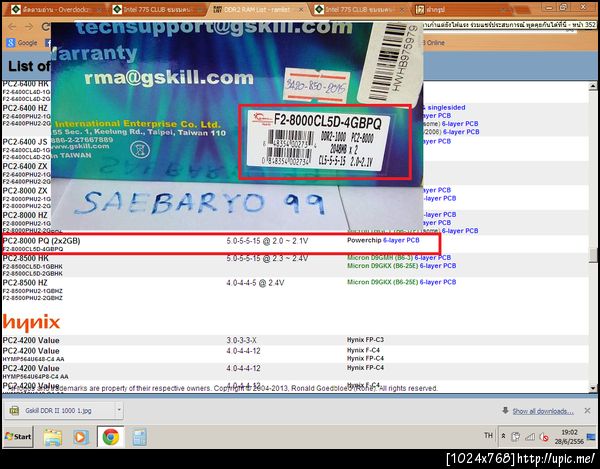Click the PC2-6400 HZ entry
Image resolution: width=600 pixels, height=469 pixels.
click(x=25, y=108)
